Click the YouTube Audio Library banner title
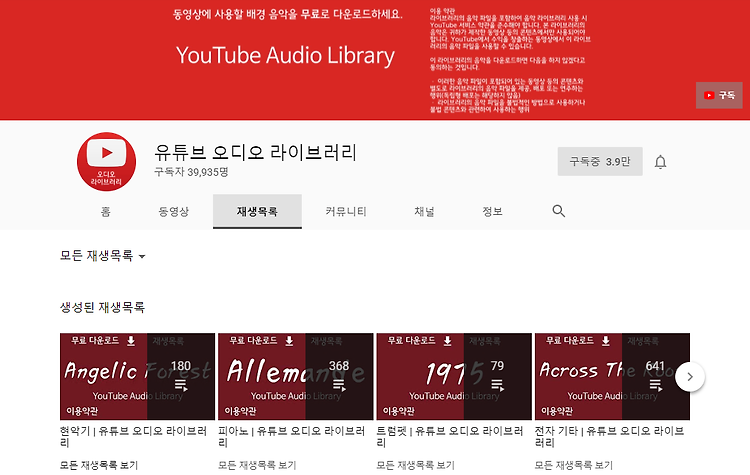The image size is (750, 475). click(285, 55)
